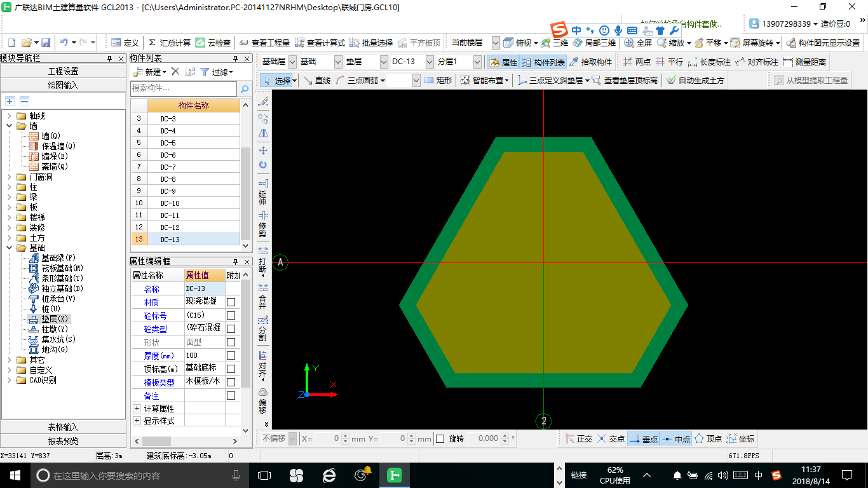This screenshot has width=868, height=488.
Task: Open the 当前楼层 dropdown
Action: (496, 43)
